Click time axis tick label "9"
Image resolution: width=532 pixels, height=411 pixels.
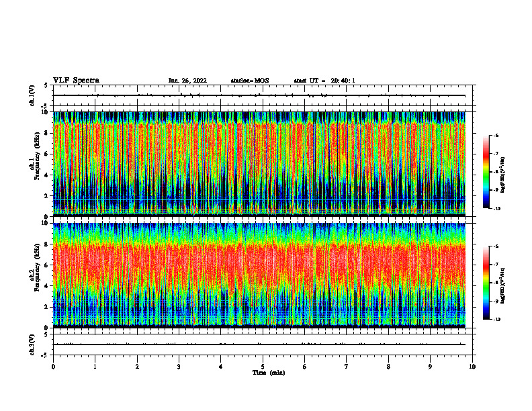coord(430,367)
